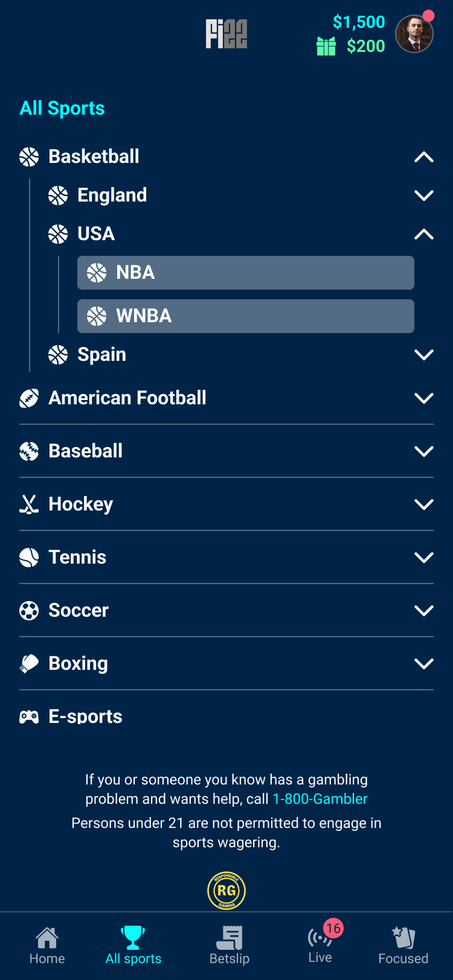Click the green gift bonus icon

326,46
